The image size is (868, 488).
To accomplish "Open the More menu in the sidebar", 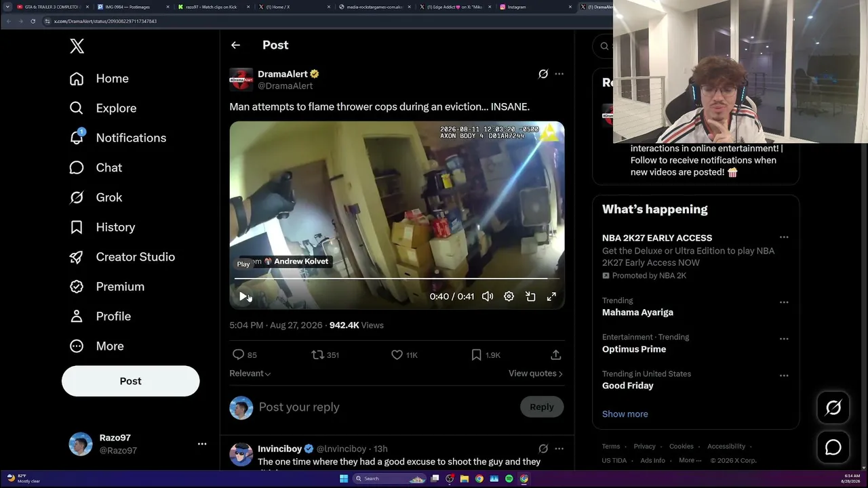I will point(96,346).
